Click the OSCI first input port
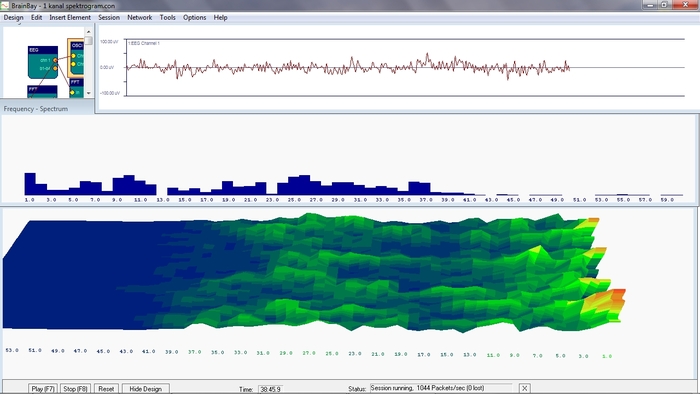This screenshot has width=700, height=394. pyautogui.click(x=73, y=56)
